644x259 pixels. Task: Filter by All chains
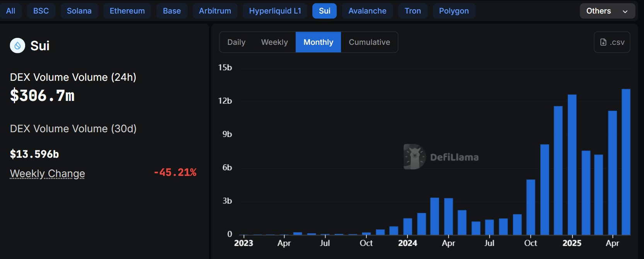(10, 11)
